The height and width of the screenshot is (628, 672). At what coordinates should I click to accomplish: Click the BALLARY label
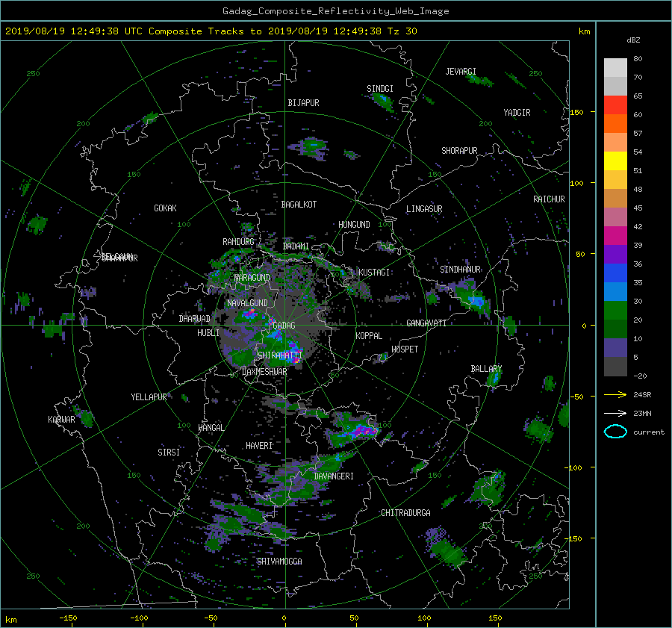[x=486, y=369]
